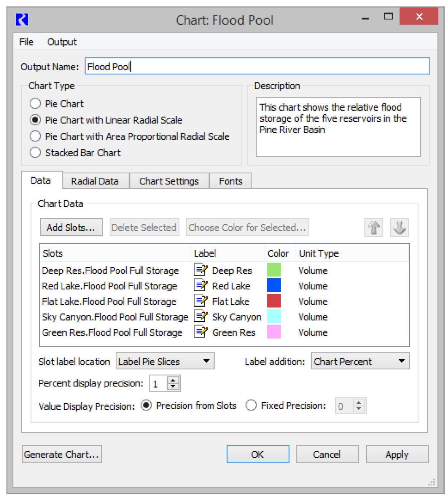Switch to the Radial Data tab
Viewport: 445px width, 504px height.
click(x=95, y=181)
